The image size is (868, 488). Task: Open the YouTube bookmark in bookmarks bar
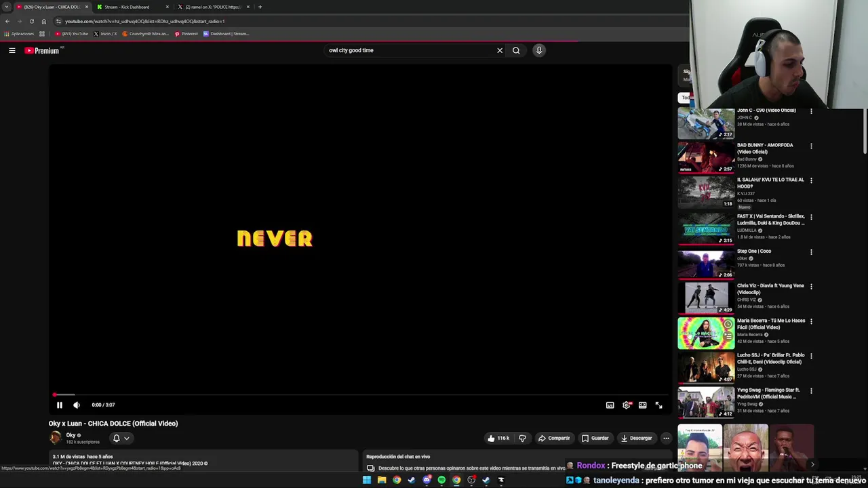[x=72, y=34]
